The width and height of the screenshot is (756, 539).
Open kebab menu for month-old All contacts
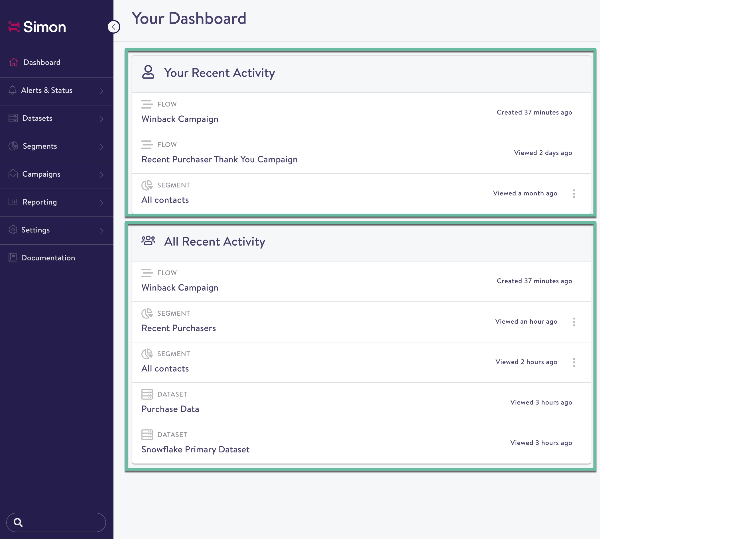(x=574, y=193)
